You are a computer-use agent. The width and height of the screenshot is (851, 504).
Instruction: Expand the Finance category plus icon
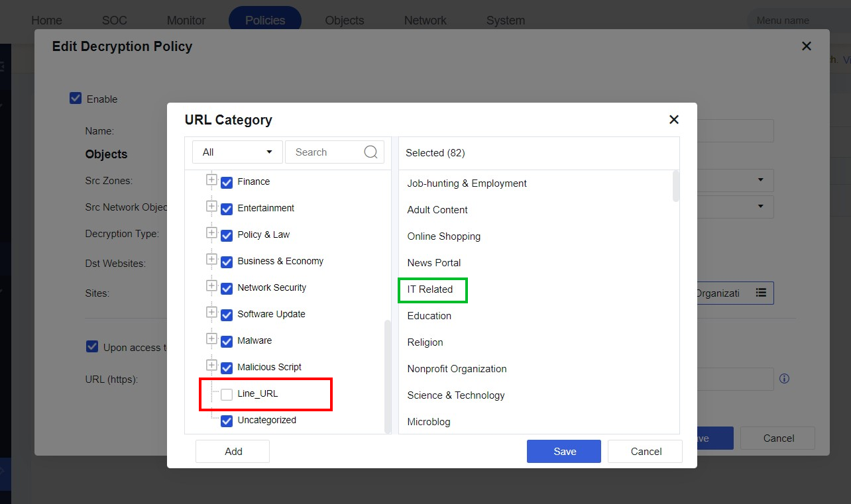[211, 179]
